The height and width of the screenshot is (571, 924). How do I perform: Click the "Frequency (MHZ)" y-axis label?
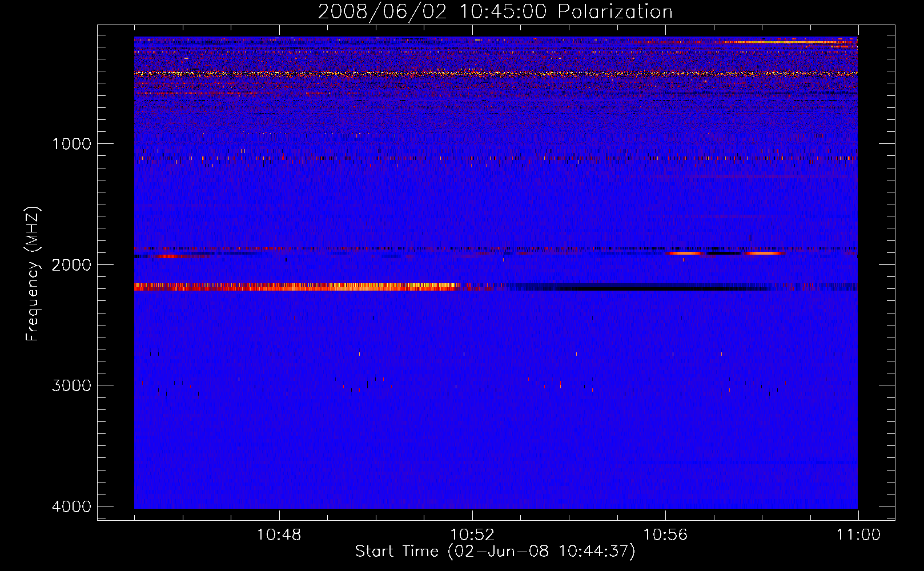33,274
